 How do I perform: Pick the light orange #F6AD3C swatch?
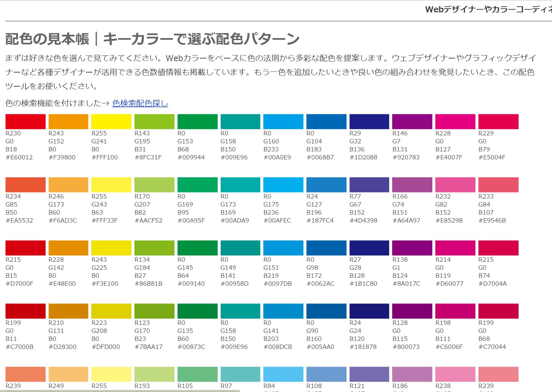coord(69,185)
